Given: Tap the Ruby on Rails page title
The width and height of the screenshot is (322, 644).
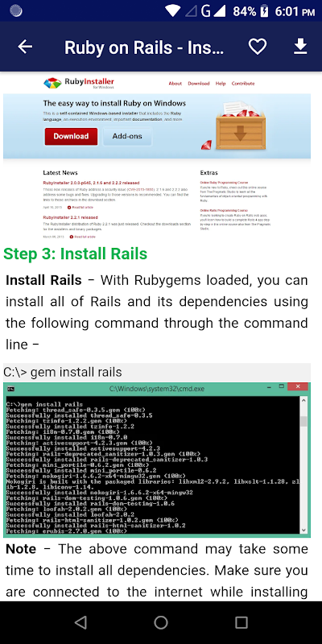Looking at the screenshot, I should (144, 47).
